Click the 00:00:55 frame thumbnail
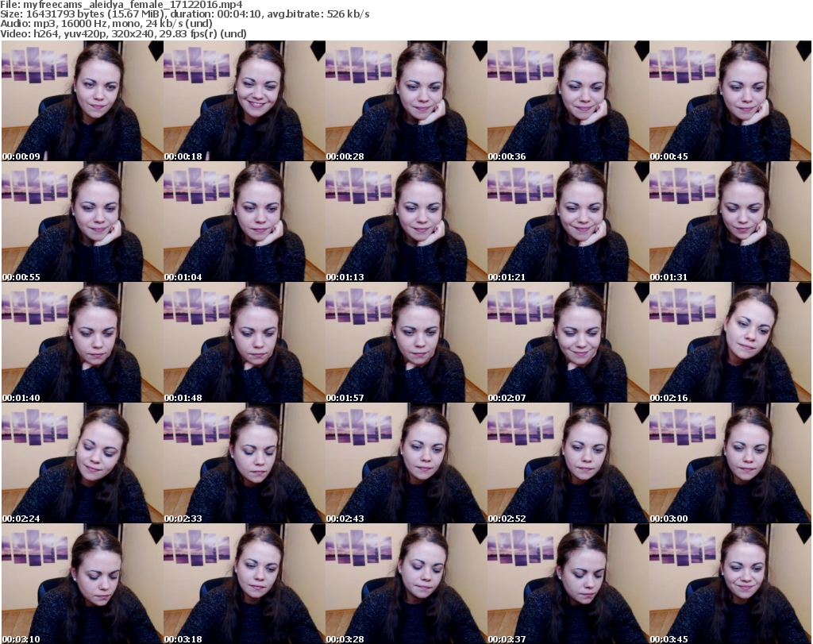The height and width of the screenshot is (644, 813). coord(82,222)
